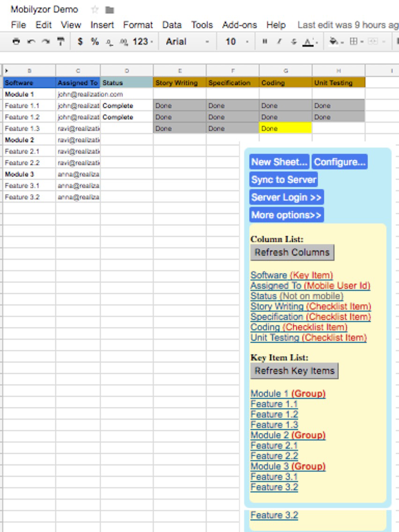This screenshot has height=532, width=399.
Task: Open the View menu
Action: point(71,25)
